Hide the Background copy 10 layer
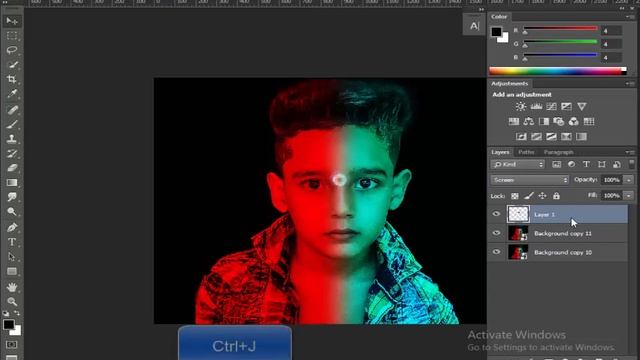Image resolution: width=640 pixels, height=360 pixels. pos(496,252)
